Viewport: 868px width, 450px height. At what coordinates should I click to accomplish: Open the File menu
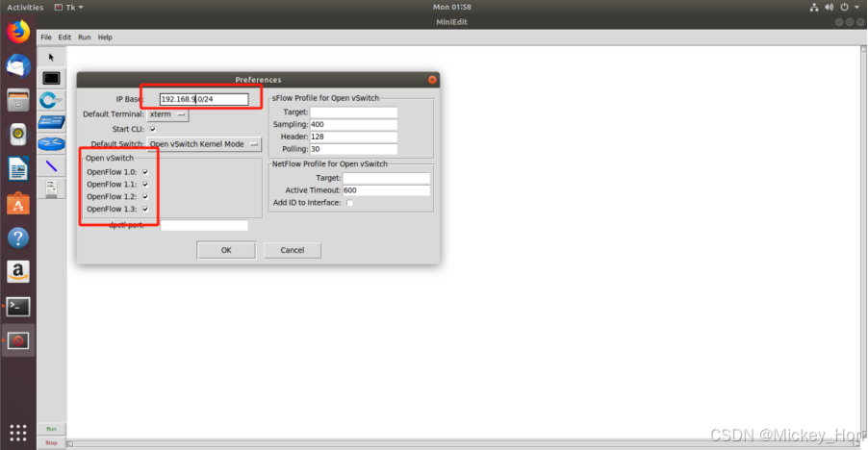click(46, 37)
